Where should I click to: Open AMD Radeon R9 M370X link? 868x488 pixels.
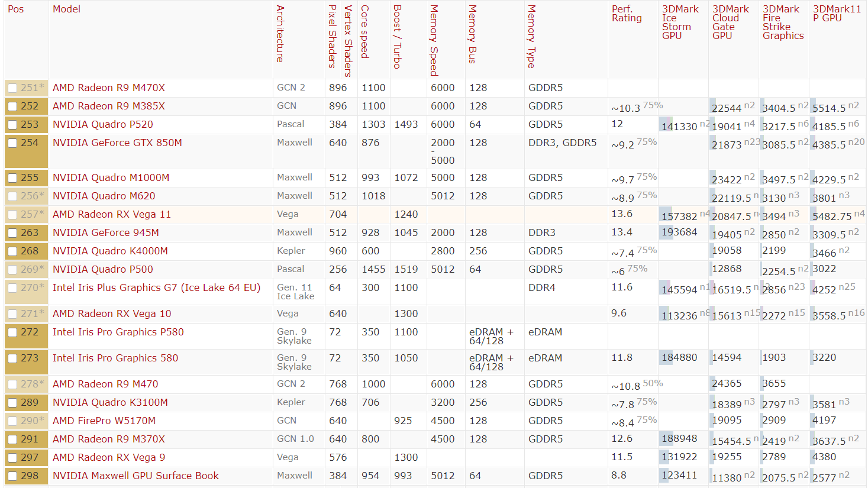[109, 439]
